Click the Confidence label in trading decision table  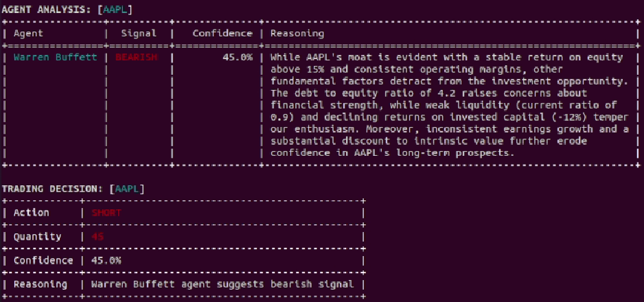pyautogui.click(x=42, y=261)
